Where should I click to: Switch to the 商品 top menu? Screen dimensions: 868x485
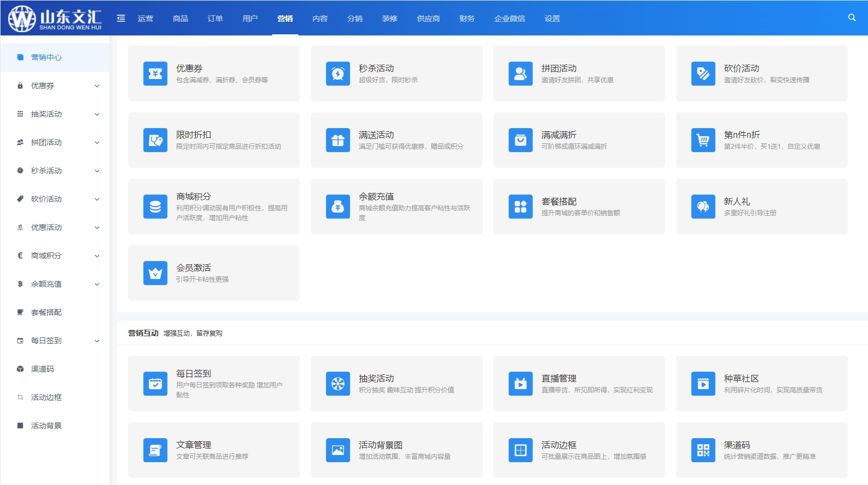(180, 19)
